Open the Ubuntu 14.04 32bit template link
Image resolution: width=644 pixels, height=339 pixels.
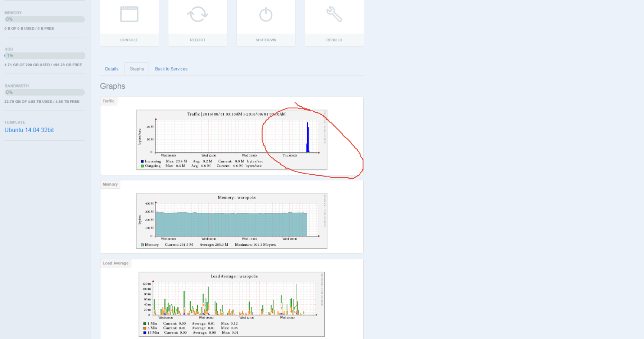[29, 130]
